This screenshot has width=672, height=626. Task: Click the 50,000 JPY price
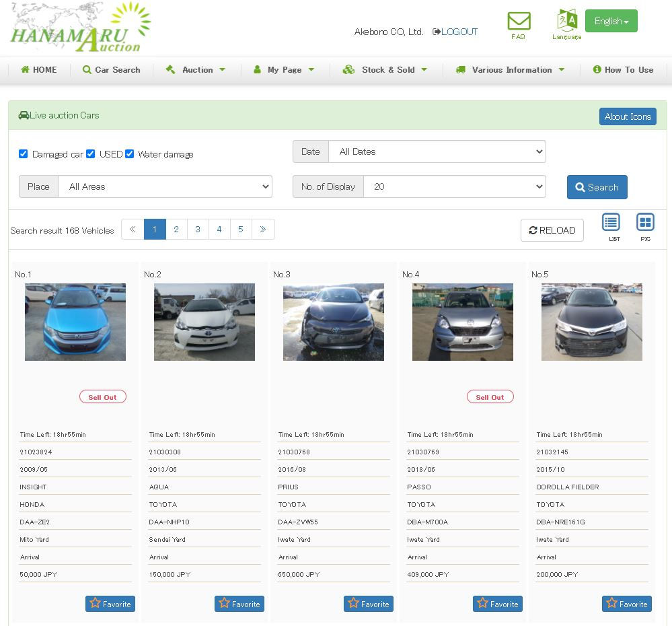coord(38,575)
